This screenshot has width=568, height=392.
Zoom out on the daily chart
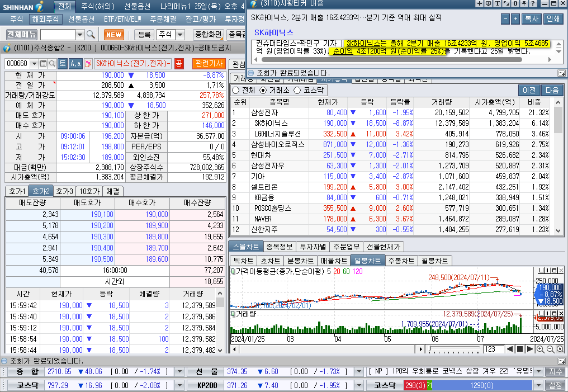[550, 350]
